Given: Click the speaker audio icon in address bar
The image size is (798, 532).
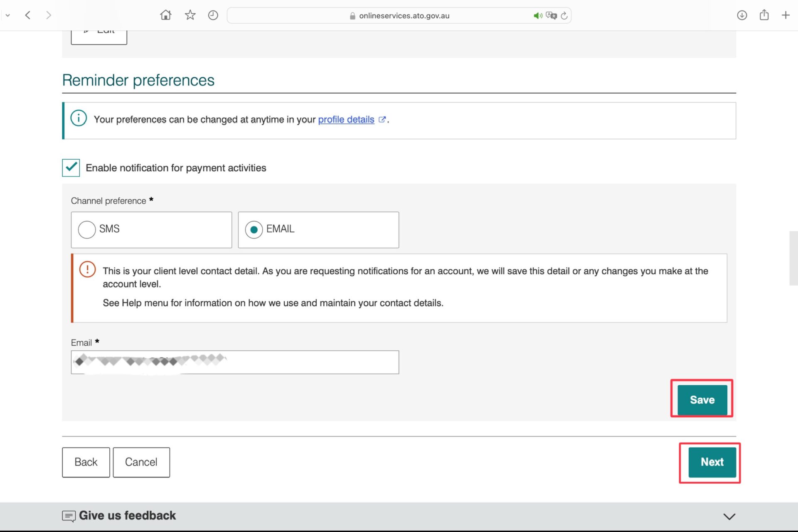Looking at the screenshot, I should (537, 16).
